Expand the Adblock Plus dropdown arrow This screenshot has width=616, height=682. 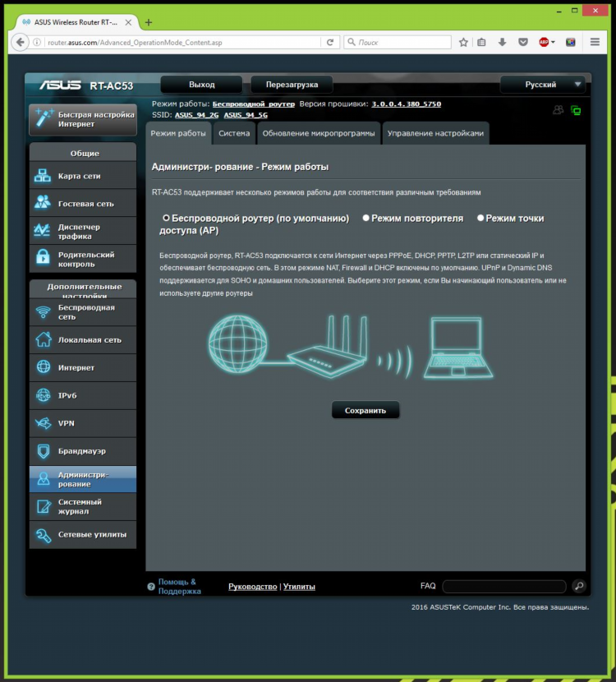coord(553,43)
